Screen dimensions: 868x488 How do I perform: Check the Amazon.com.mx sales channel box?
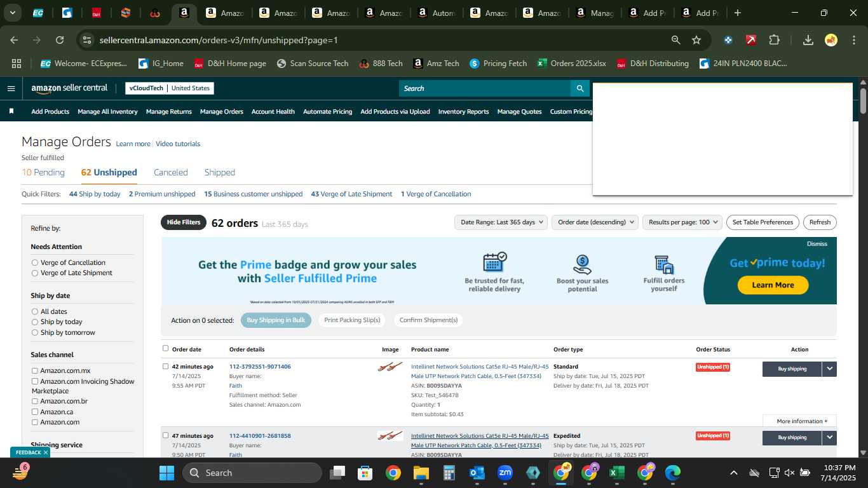35,370
